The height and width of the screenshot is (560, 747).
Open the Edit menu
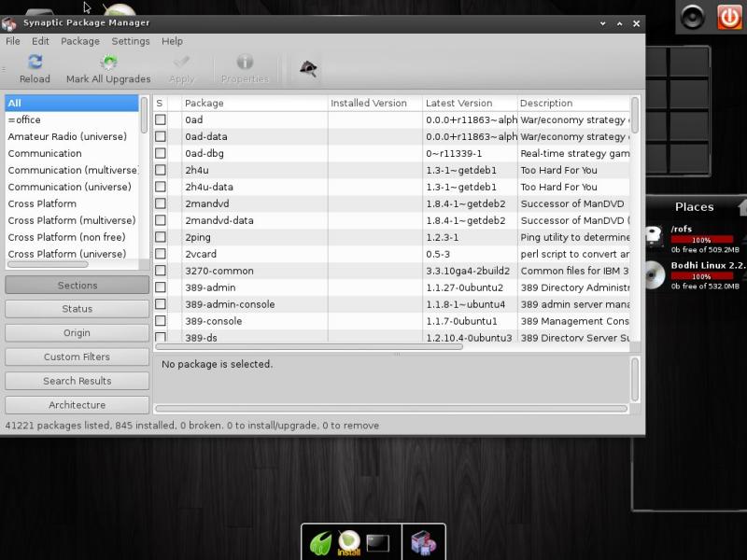(40, 41)
